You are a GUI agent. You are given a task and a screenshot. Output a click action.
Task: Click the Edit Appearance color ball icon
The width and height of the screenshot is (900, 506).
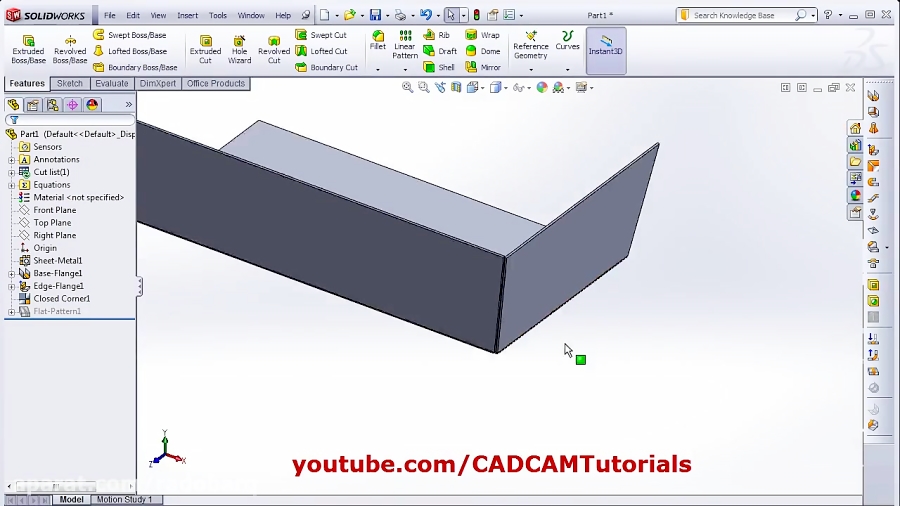click(542, 87)
